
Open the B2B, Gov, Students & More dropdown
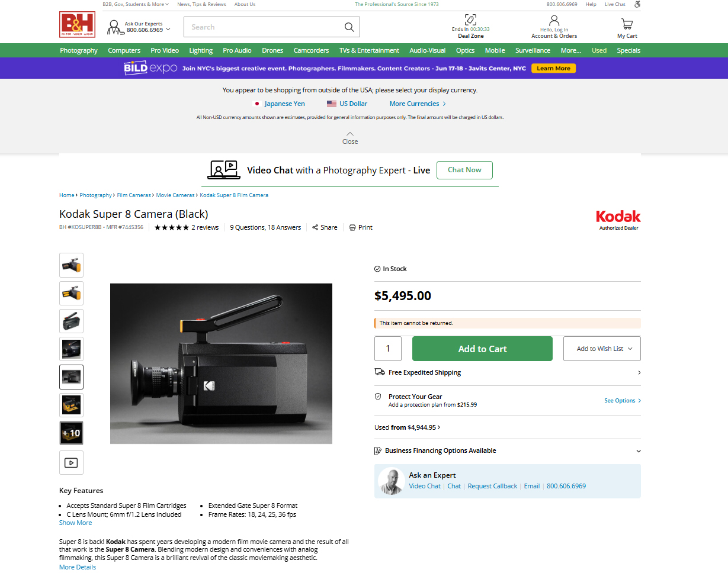pyautogui.click(x=136, y=4)
